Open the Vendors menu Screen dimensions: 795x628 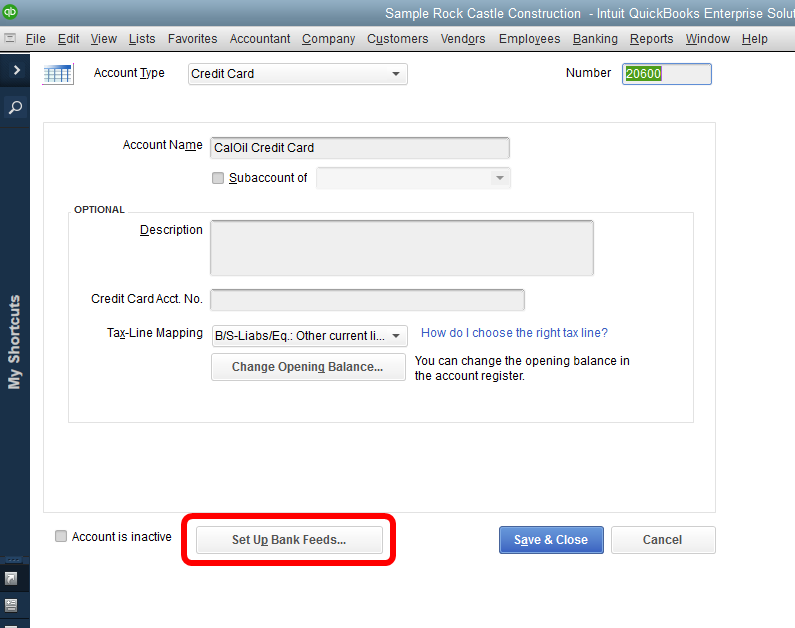pos(463,39)
